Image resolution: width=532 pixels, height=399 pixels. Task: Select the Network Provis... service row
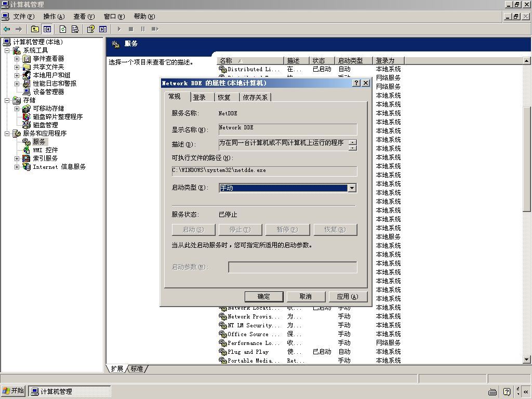(310, 316)
